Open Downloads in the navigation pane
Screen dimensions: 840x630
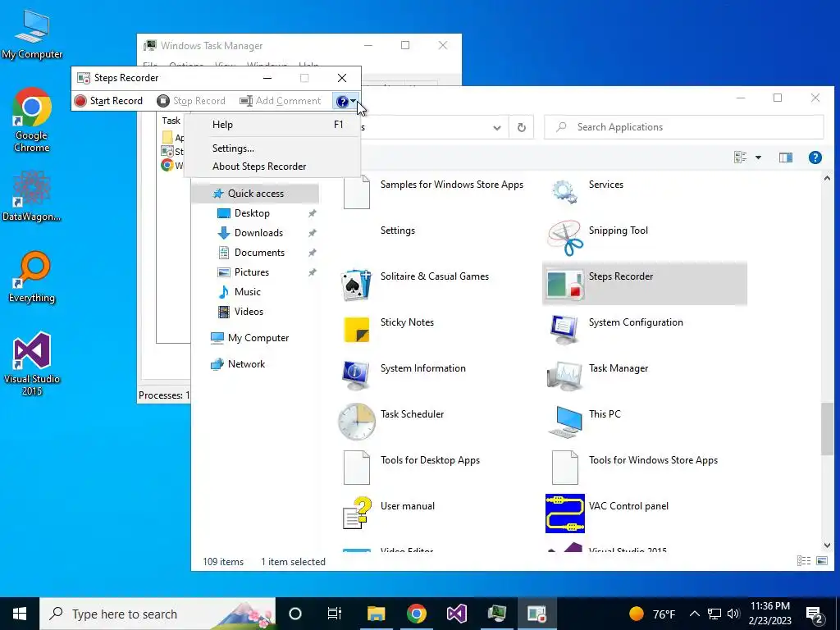tap(258, 233)
